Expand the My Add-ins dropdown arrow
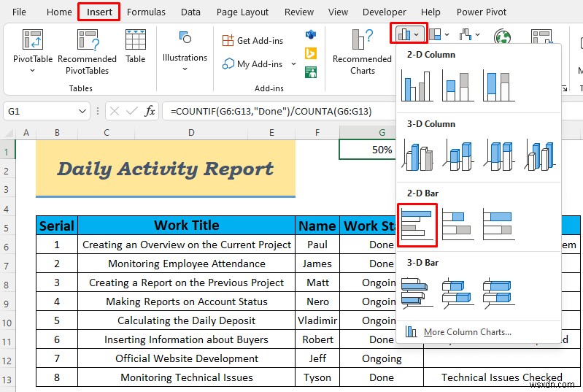This screenshot has width=583, height=392. 293,64
